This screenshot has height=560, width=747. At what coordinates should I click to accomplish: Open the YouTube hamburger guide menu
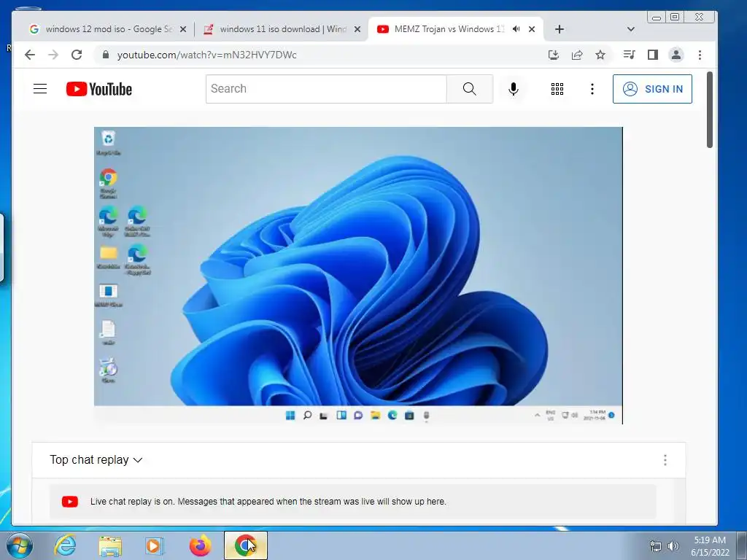tap(40, 88)
